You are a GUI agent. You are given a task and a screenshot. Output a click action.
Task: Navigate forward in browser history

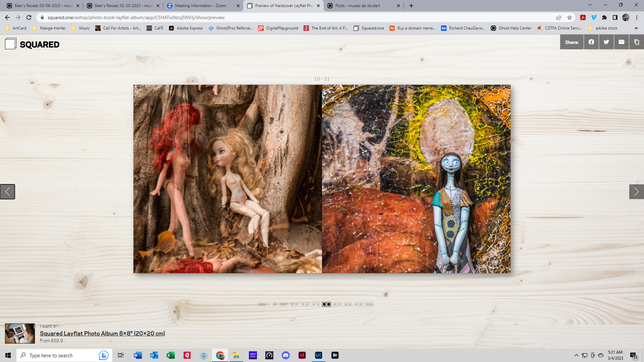pyautogui.click(x=18, y=17)
